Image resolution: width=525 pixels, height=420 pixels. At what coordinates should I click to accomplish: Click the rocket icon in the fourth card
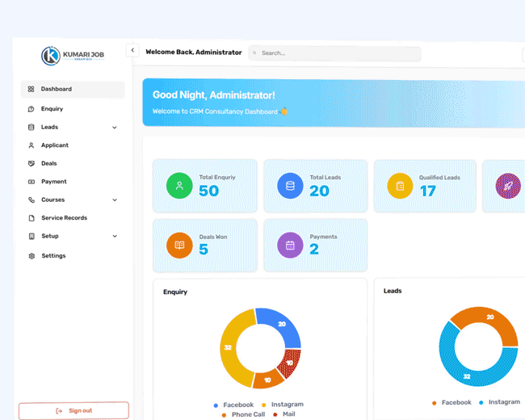click(x=508, y=186)
